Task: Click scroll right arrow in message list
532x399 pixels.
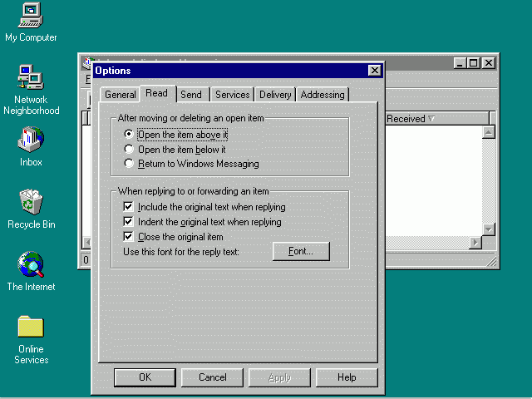Action: click(x=475, y=242)
